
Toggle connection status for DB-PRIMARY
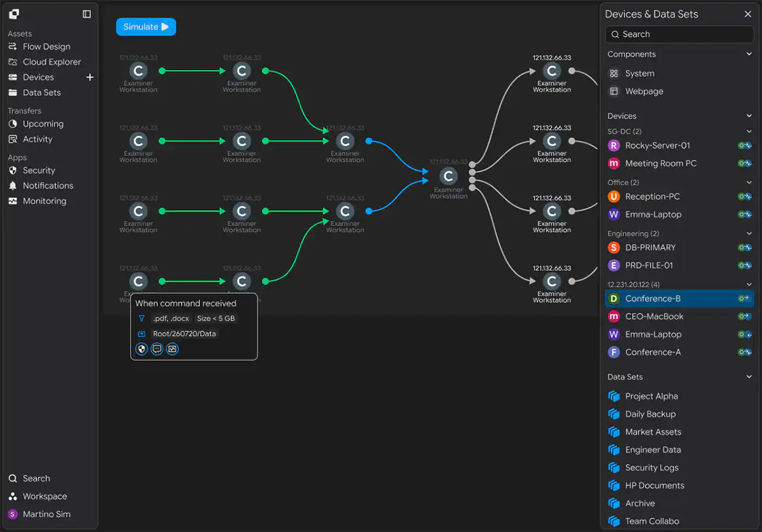tap(744, 248)
